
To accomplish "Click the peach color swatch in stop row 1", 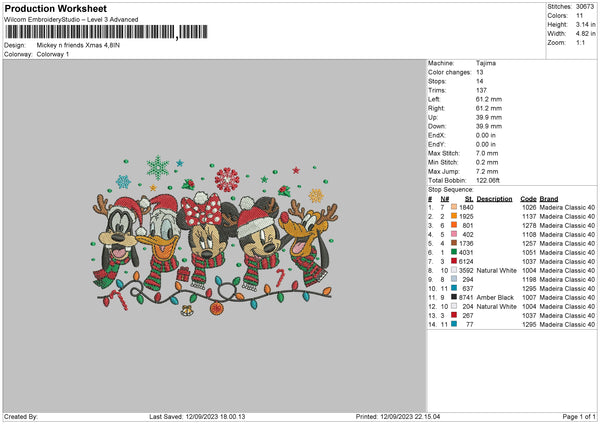I will tap(454, 207).
